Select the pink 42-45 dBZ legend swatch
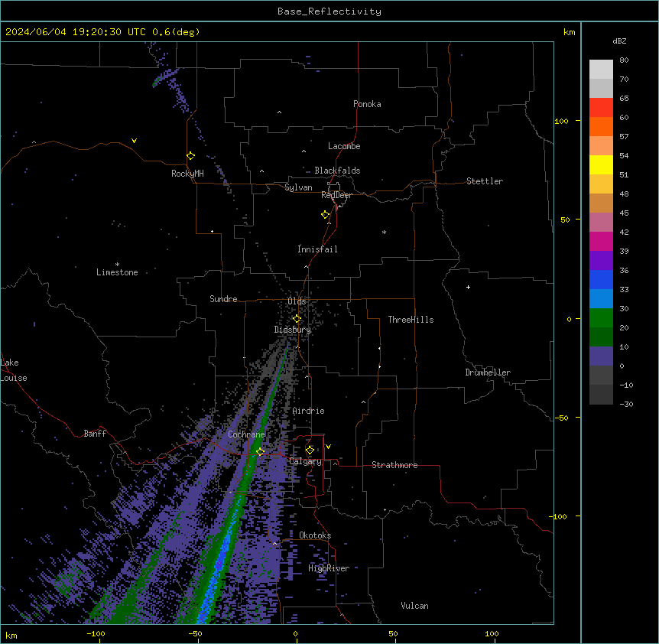Image resolution: width=659 pixels, height=644 pixels. tap(601, 223)
